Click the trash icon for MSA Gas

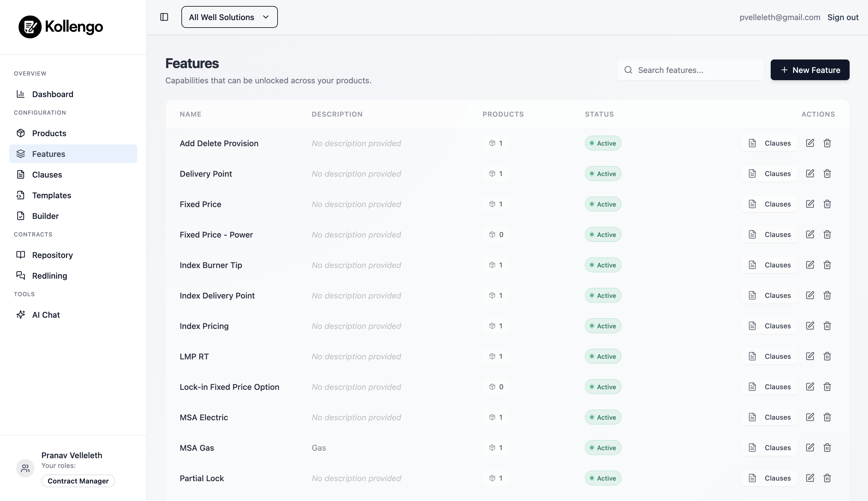827,448
